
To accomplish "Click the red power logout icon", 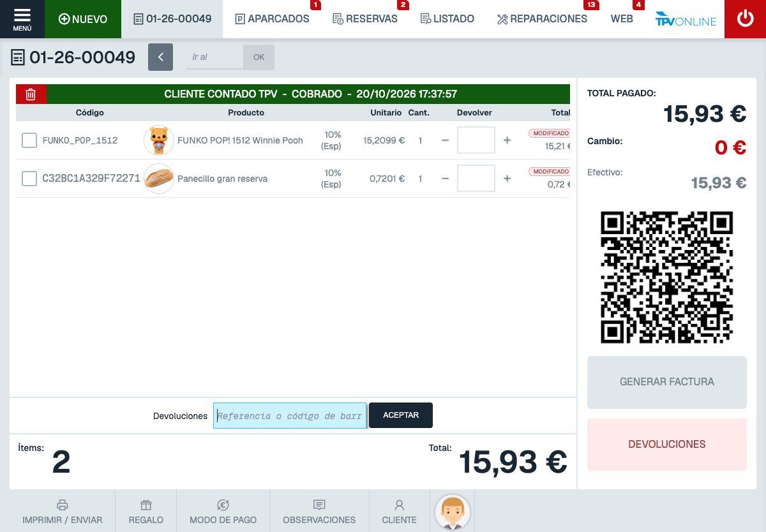I will pos(745,19).
